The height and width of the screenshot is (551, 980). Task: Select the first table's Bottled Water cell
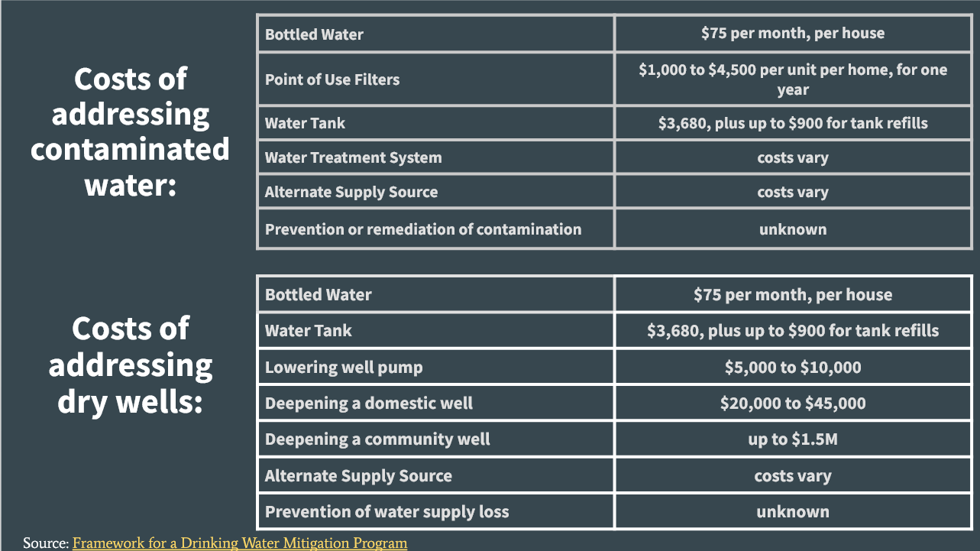coord(435,34)
